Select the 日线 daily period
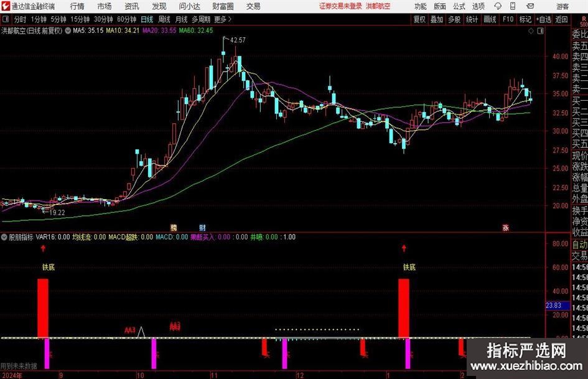Screen dimensions: 588x379 [x=147, y=19]
